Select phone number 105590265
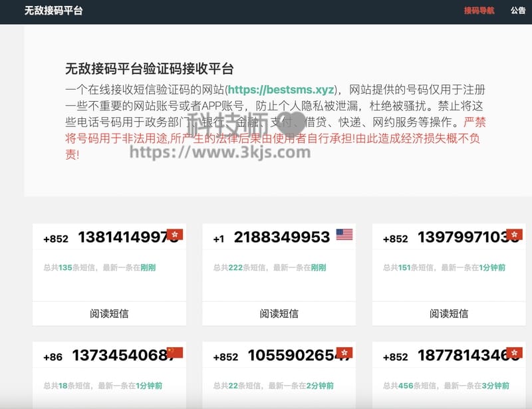 pyautogui.click(x=299, y=355)
